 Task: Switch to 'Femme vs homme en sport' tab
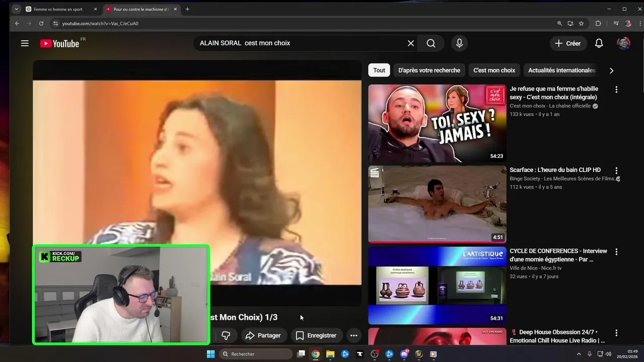pyautogui.click(x=58, y=9)
